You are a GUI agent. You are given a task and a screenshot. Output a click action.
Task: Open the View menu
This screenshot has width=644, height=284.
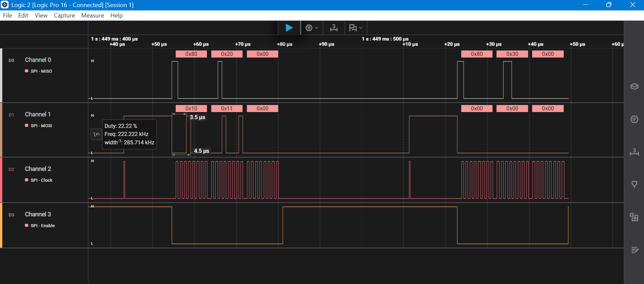coord(41,15)
